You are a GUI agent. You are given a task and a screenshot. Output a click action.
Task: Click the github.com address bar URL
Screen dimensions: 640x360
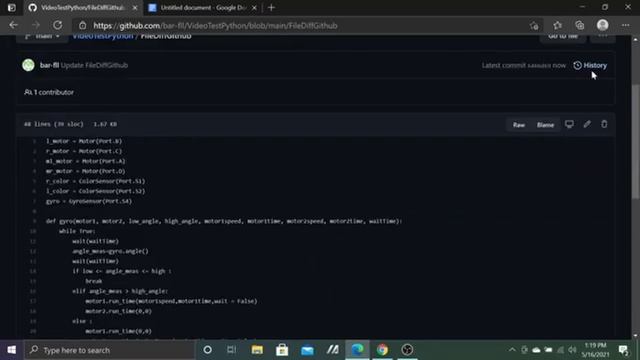point(215,26)
